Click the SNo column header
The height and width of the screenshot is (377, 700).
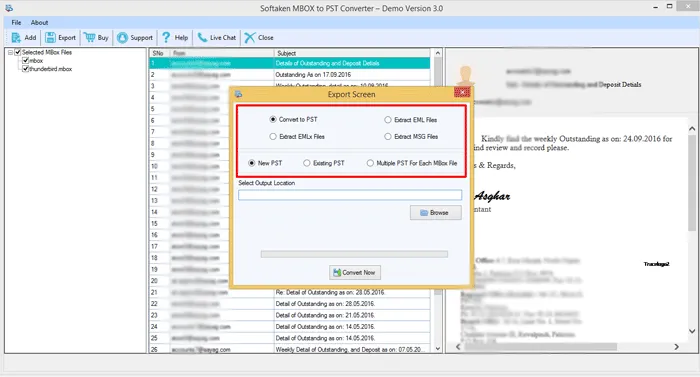click(x=159, y=53)
